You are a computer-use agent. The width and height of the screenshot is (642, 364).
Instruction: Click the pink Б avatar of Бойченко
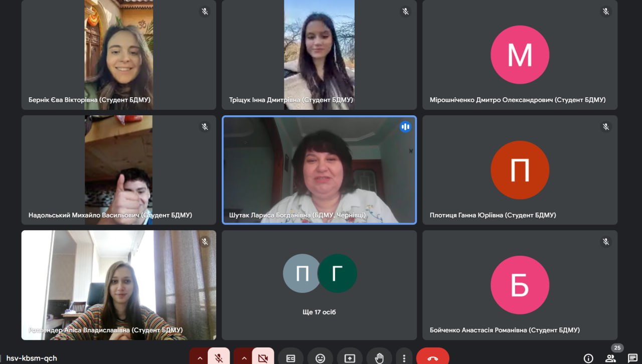click(520, 285)
